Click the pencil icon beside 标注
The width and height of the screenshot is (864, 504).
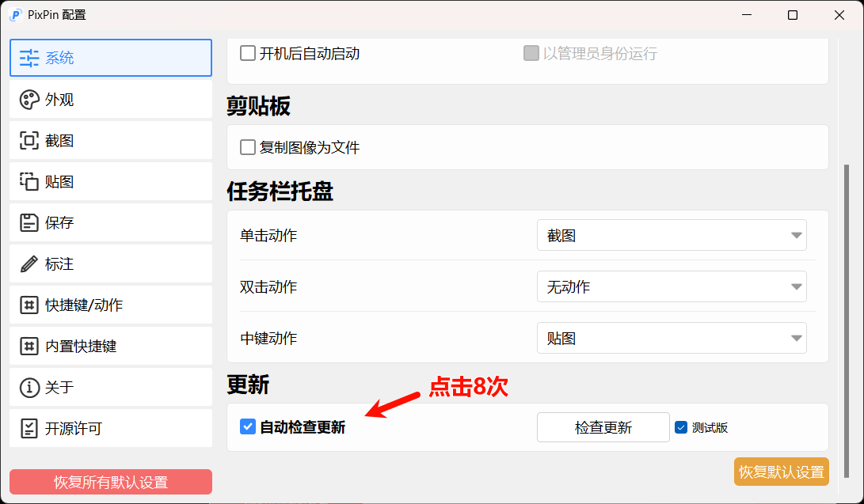[x=29, y=264]
